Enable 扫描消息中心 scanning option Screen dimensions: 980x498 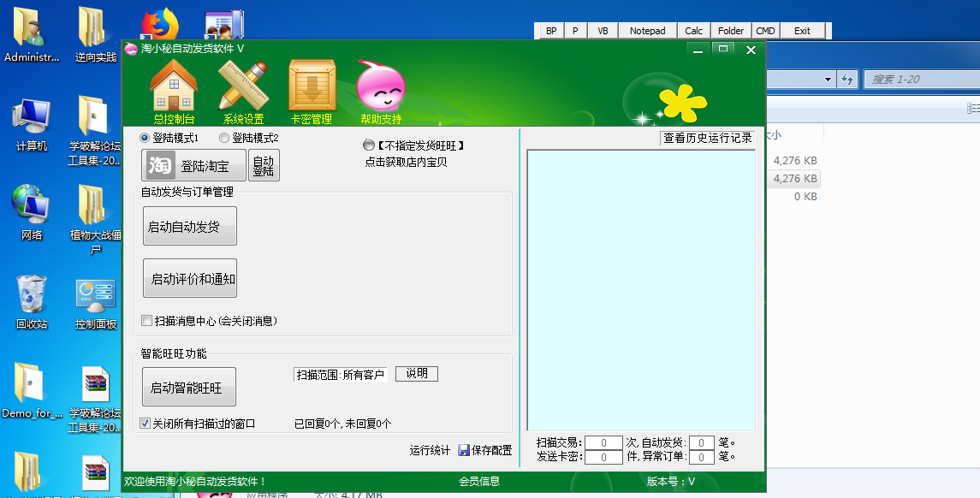(x=145, y=319)
